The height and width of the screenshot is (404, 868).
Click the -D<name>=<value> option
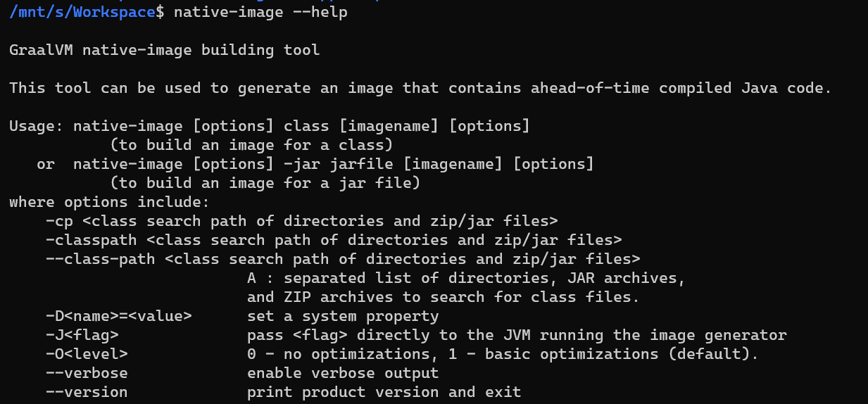[119, 317]
